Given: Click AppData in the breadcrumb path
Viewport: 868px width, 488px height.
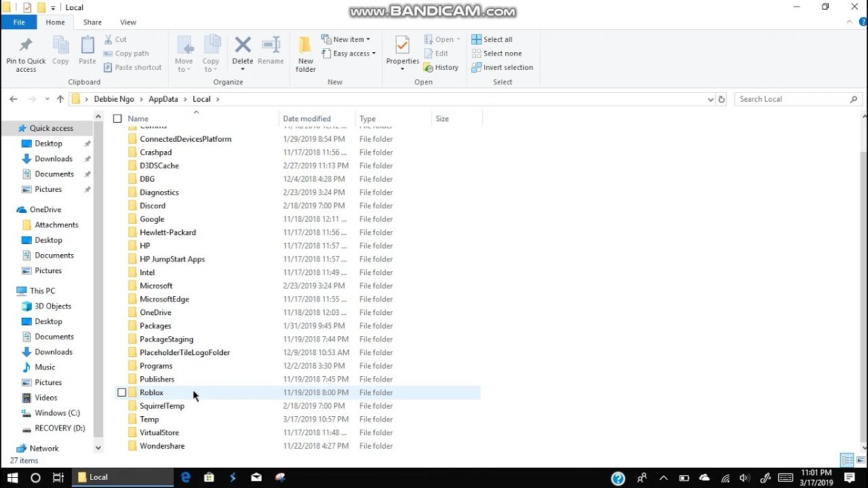Looking at the screenshot, I should pyautogui.click(x=163, y=99).
